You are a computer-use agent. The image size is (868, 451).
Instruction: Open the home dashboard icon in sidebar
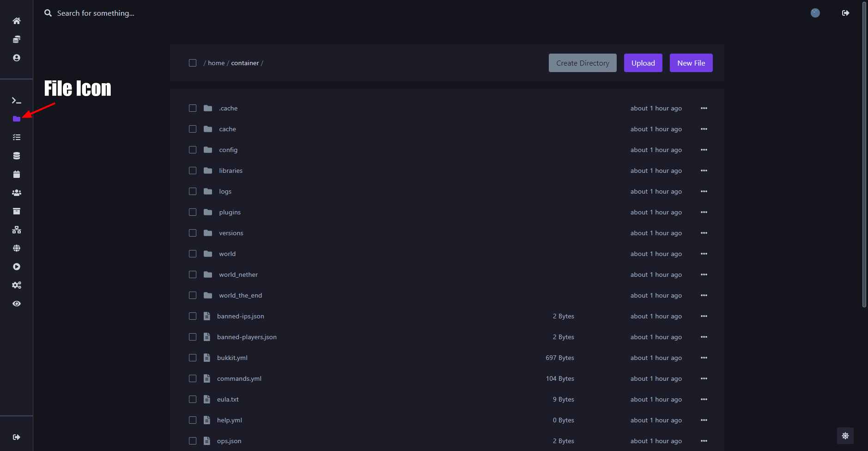point(17,21)
